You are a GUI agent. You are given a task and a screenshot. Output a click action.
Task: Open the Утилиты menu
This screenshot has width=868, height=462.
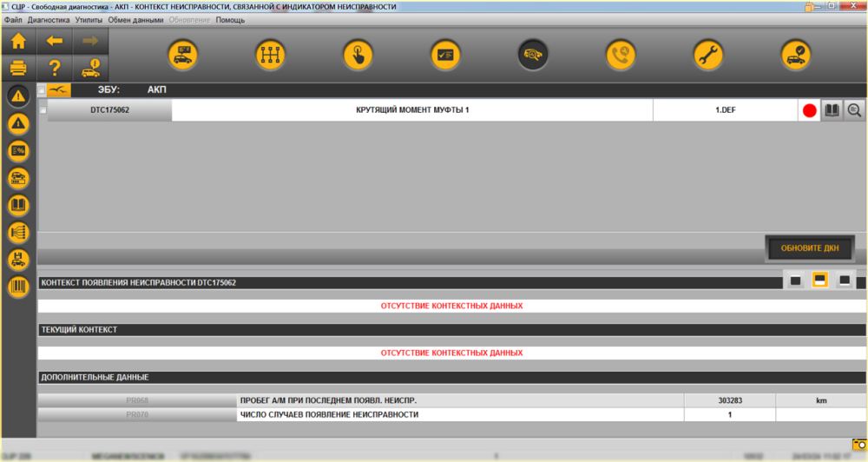(89, 20)
